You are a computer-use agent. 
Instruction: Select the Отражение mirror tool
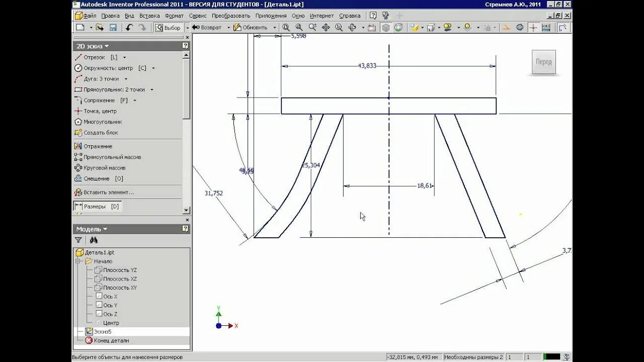[x=94, y=146]
